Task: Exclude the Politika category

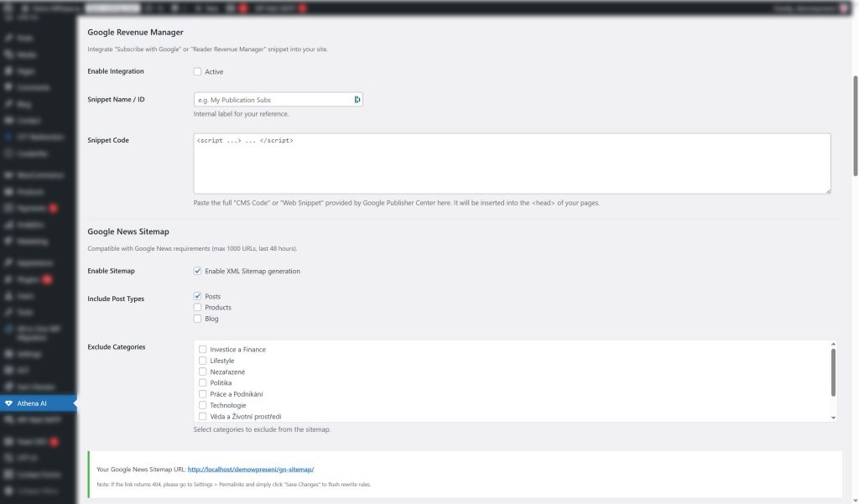Action: 202,382
